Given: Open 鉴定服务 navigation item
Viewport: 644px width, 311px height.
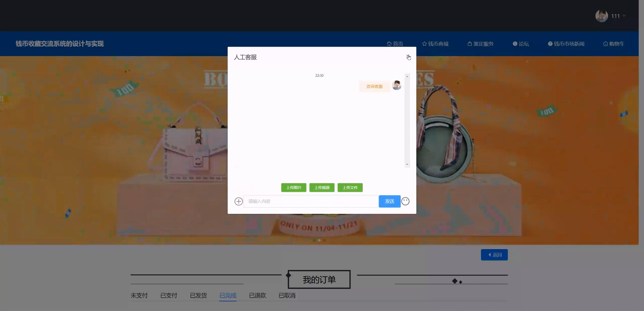Looking at the screenshot, I should (x=481, y=44).
